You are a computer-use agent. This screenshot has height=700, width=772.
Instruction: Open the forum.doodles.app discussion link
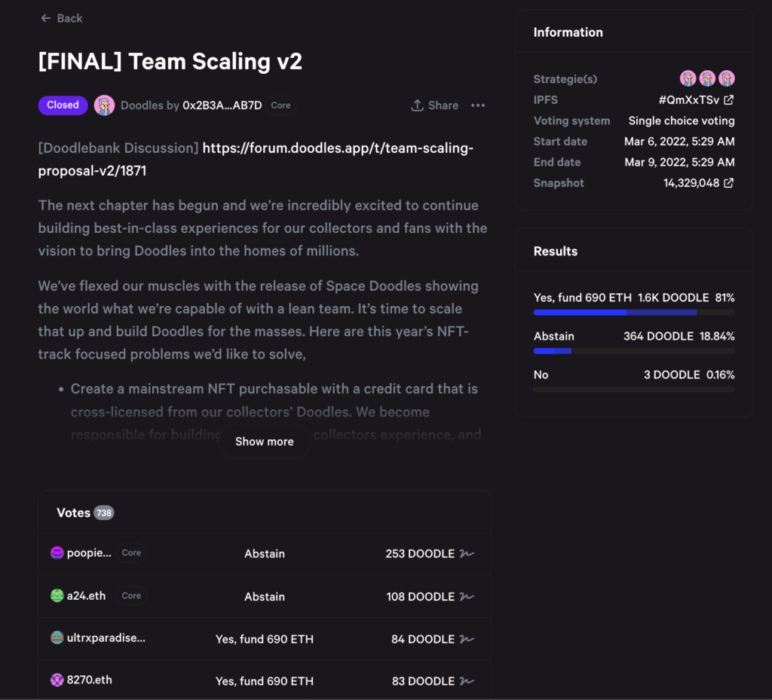click(x=338, y=148)
